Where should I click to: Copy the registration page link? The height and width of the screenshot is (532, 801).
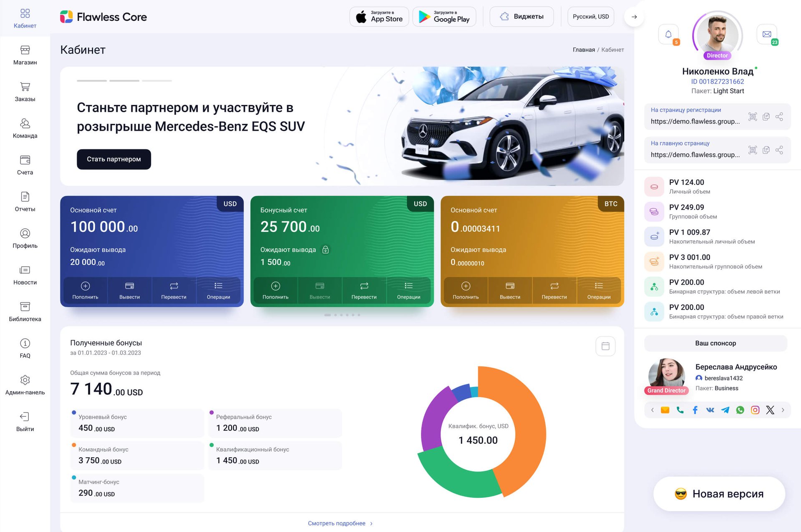coord(766,116)
